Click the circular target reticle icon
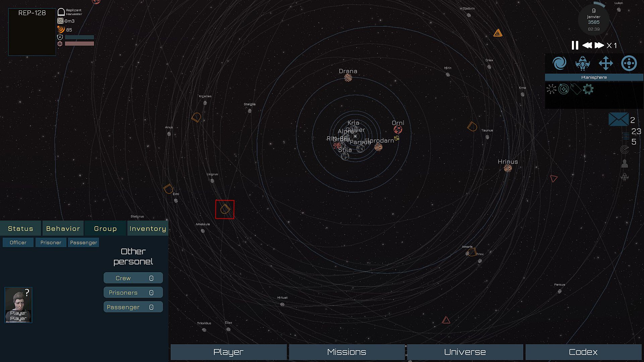 629,63
